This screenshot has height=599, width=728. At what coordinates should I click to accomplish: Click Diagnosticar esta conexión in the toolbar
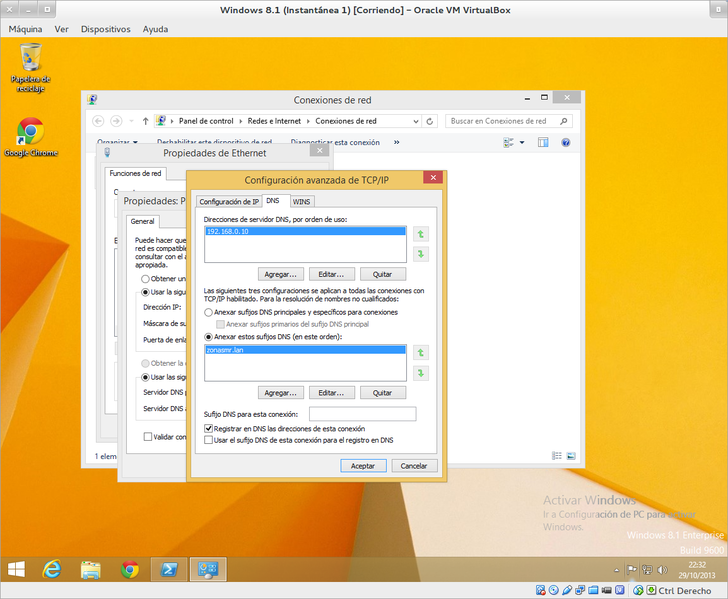click(335, 142)
